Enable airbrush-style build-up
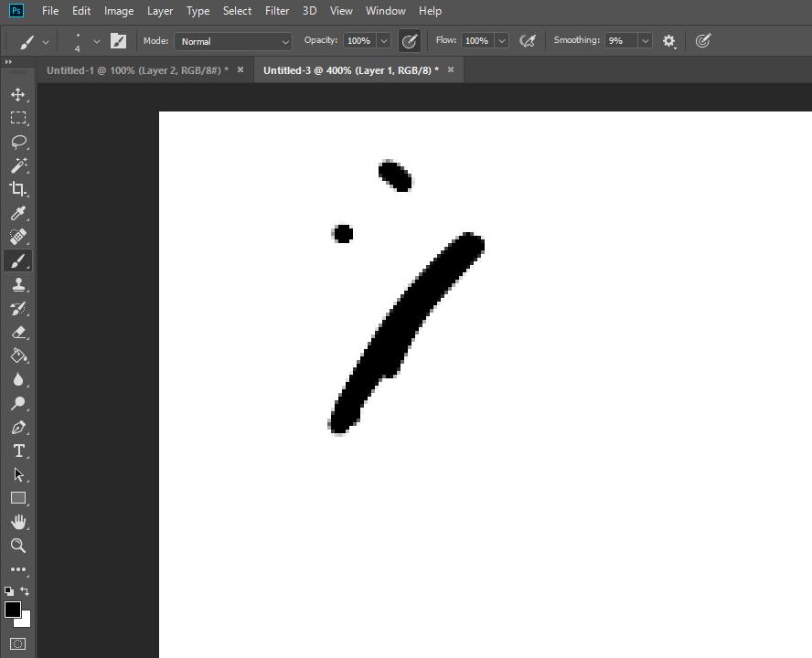This screenshot has width=812, height=658. pyautogui.click(x=528, y=41)
